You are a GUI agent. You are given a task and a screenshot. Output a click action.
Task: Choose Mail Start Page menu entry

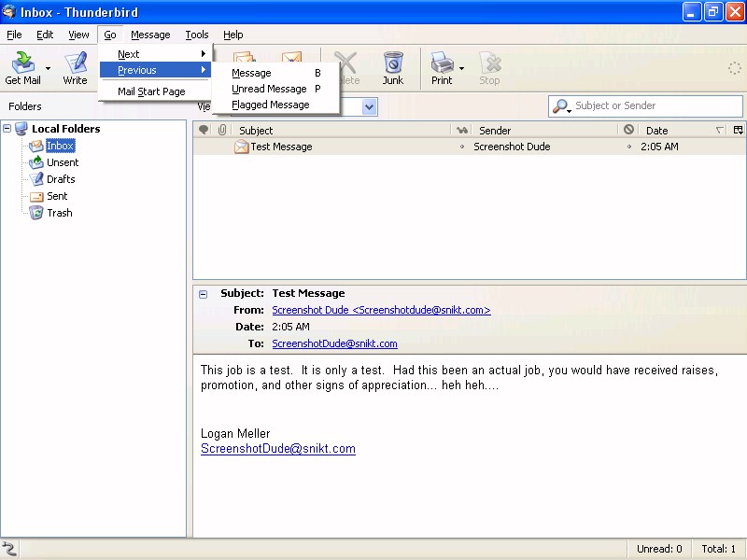click(155, 91)
